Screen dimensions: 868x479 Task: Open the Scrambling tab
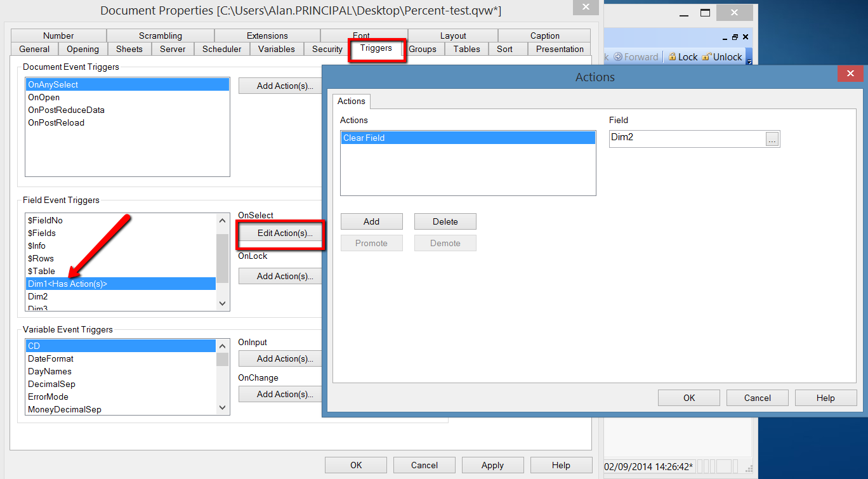[161, 36]
